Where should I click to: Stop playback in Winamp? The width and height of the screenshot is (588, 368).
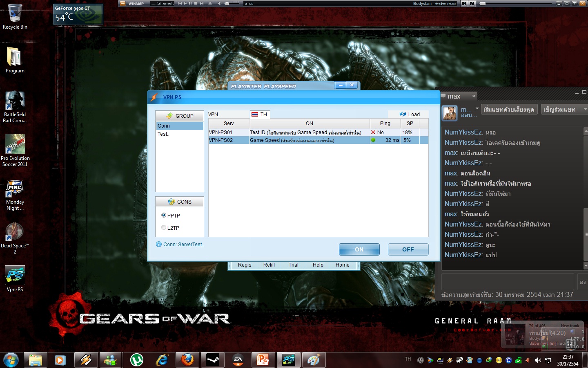tap(196, 4)
